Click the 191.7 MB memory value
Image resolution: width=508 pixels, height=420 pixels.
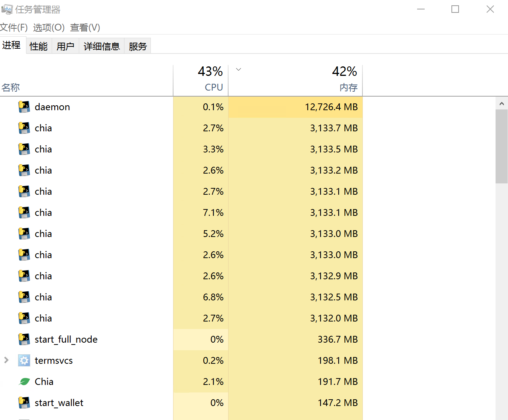pyautogui.click(x=338, y=382)
